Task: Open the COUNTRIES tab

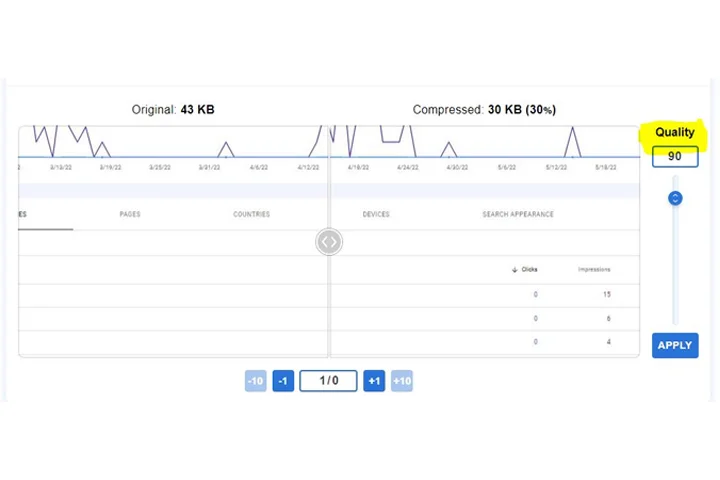Action: [x=251, y=214]
